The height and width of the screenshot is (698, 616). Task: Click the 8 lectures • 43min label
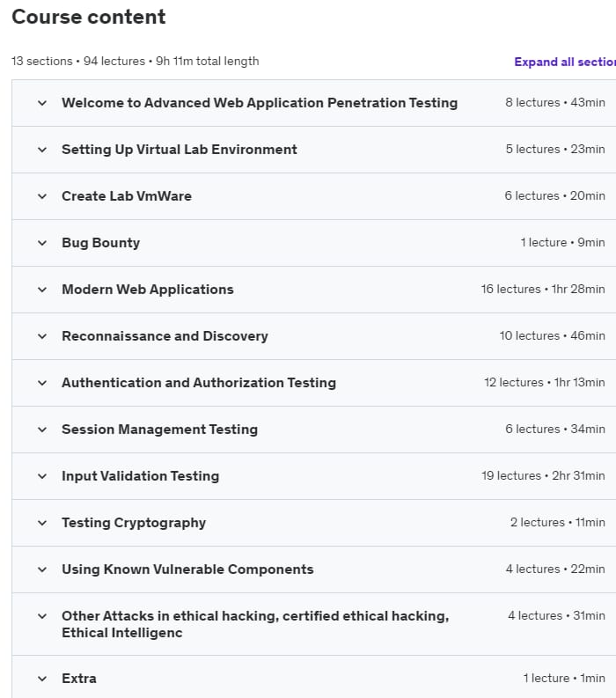point(555,103)
